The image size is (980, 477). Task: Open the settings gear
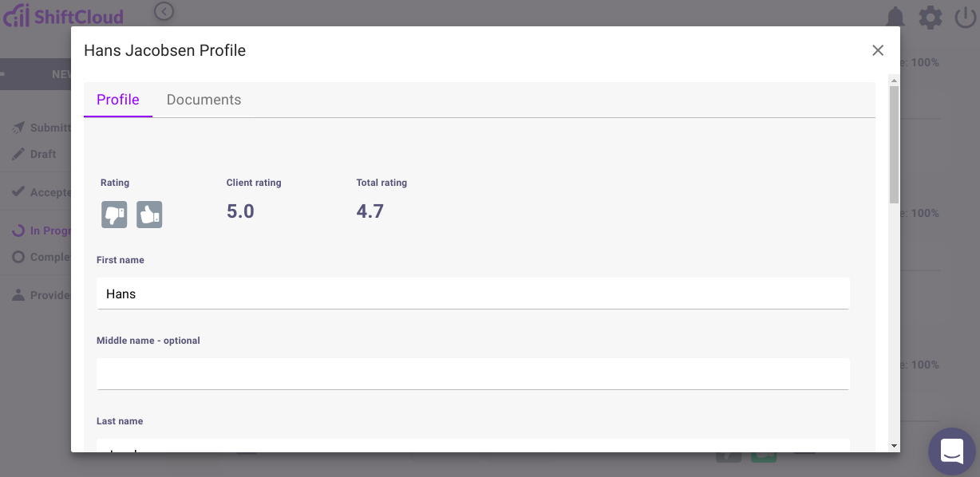pos(931,17)
